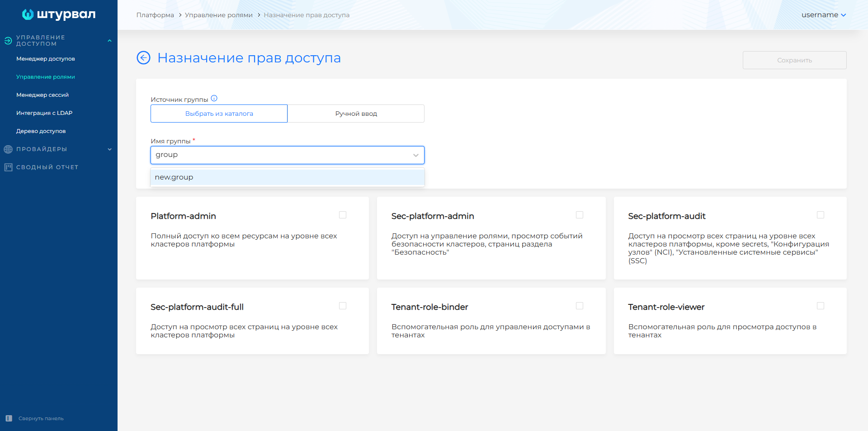Click the Имя группы input field
Viewport: 868px width, 431px height.
pos(280,155)
